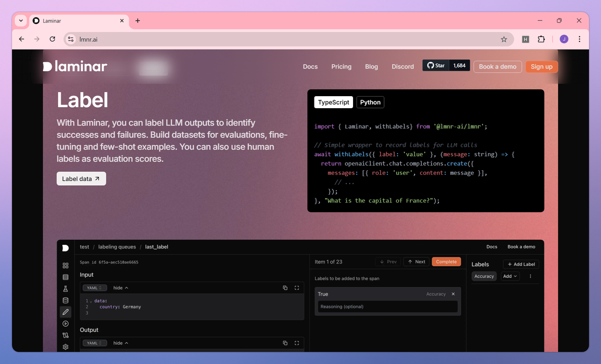Viewport: 601px width, 364px height.
Task: Expand Output block with fullscreen icon
Action: [297, 343]
